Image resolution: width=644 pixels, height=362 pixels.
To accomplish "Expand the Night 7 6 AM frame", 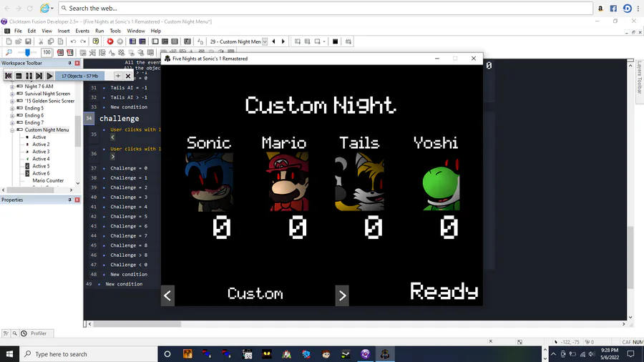I will 12,87.
